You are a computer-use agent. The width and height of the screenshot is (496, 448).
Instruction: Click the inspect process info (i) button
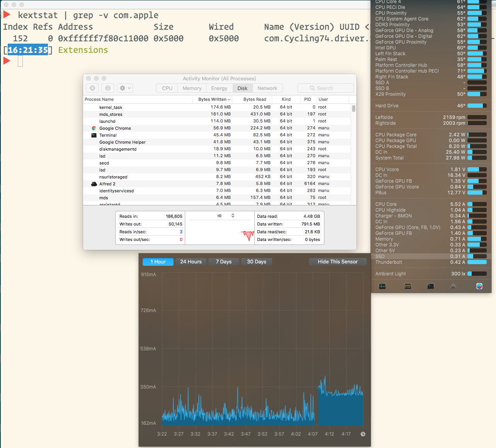click(108, 88)
